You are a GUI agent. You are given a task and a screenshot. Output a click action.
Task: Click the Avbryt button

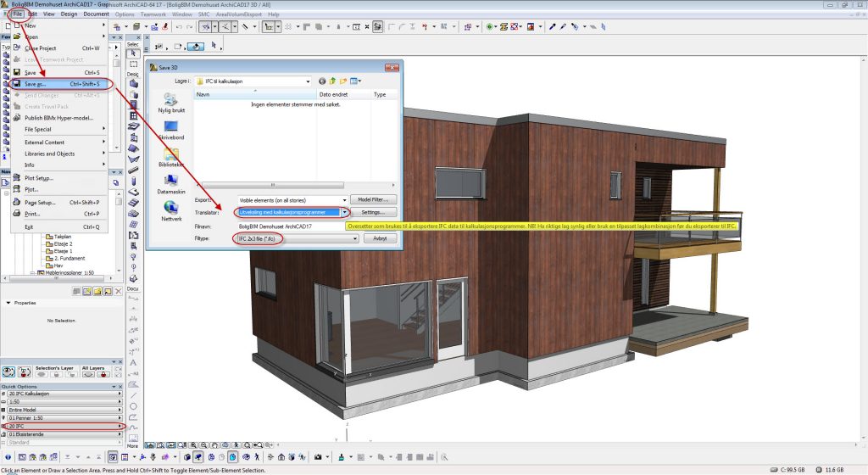pos(379,239)
